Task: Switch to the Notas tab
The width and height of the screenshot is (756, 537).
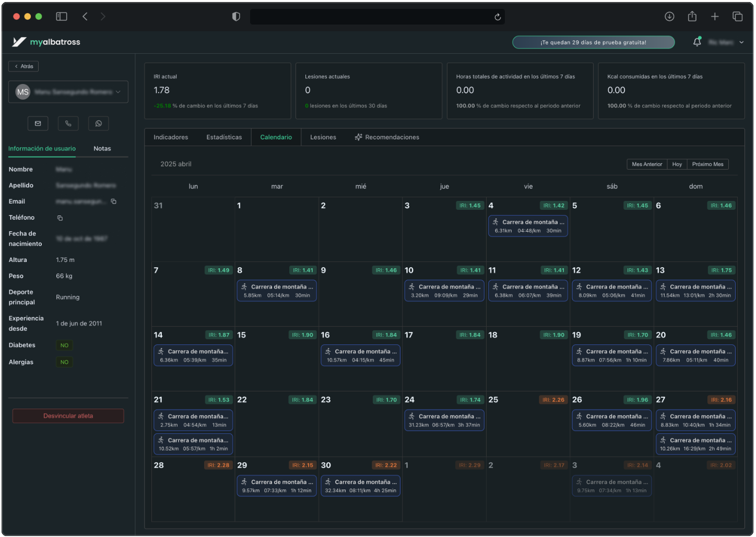Action: click(x=102, y=149)
